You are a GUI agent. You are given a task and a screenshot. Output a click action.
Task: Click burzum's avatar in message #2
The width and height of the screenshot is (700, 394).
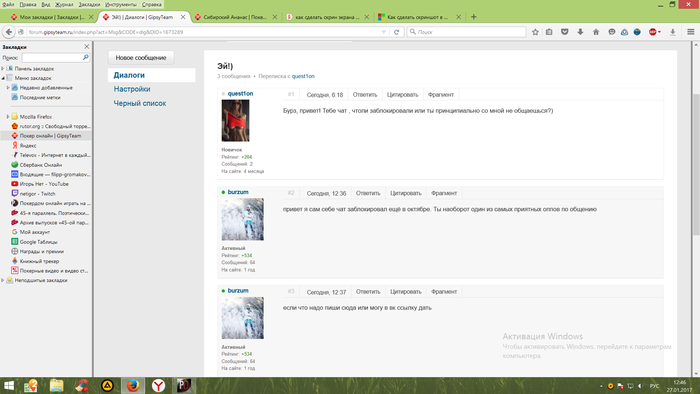pos(242,220)
